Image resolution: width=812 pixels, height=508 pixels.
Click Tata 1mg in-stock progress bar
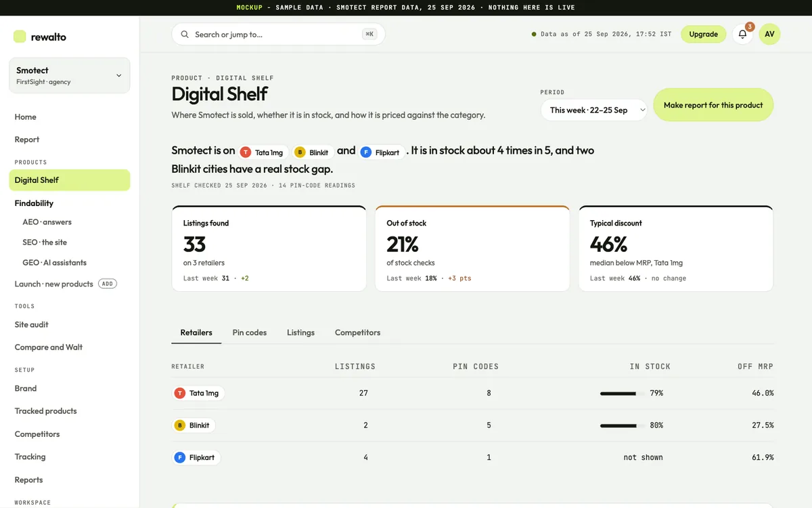click(623, 394)
